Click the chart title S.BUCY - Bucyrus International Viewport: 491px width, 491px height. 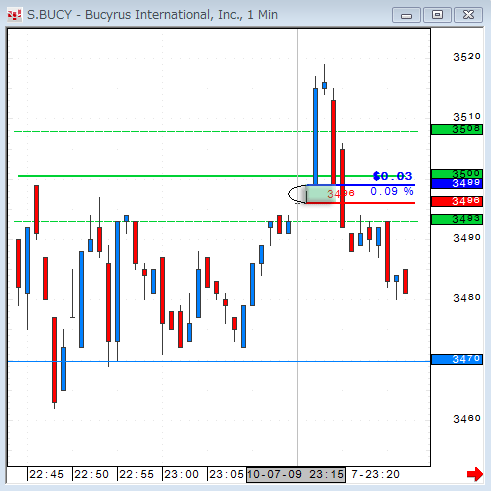tap(152, 15)
